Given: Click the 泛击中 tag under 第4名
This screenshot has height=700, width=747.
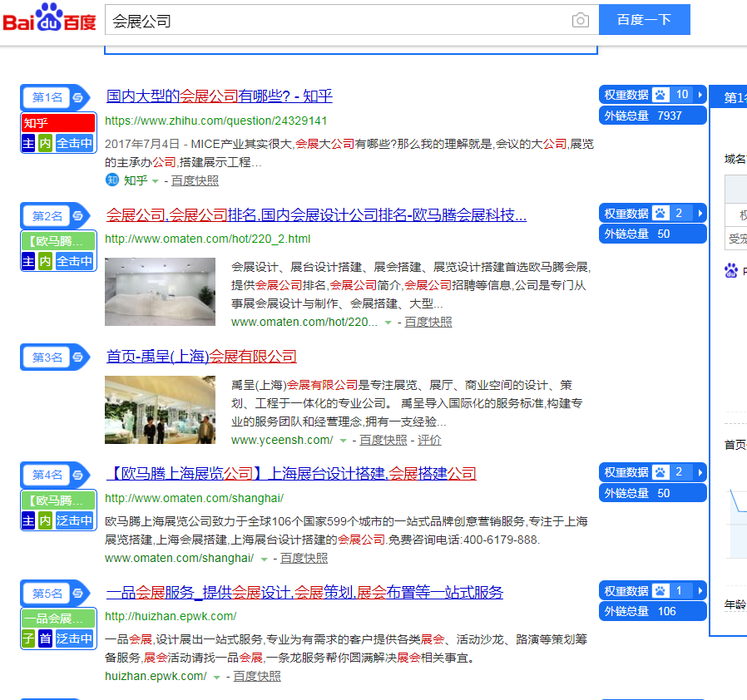Looking at the screenshot, I should point(74,520).
